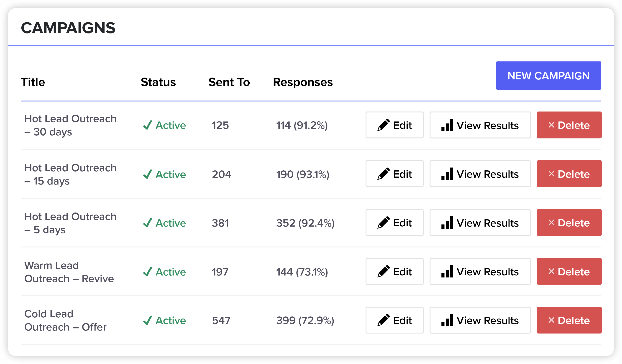Click the Sent To column header

click(229, 82)
